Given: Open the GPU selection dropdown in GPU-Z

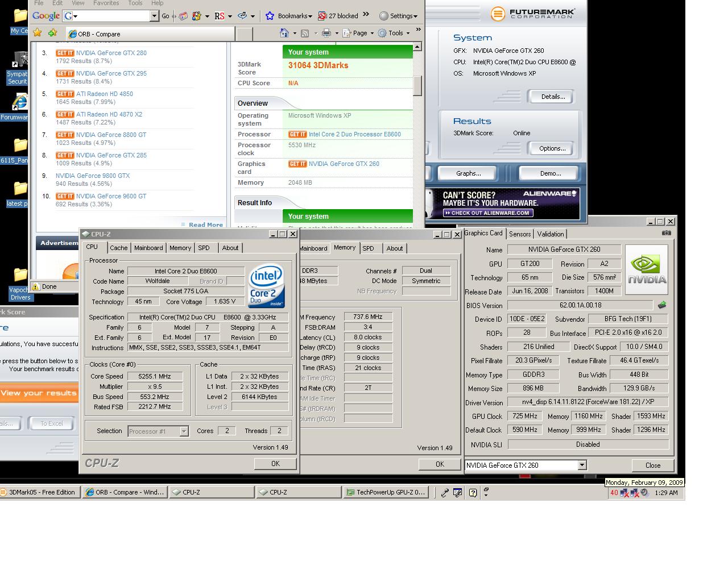Looking at the screenshot, I should pos(582,465).
